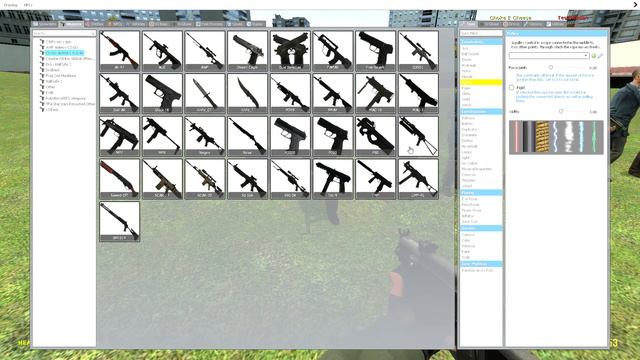This screenshot has width=640, height=360.
Task: Collapse the Posing category header
Action: [x=481, y=192]
